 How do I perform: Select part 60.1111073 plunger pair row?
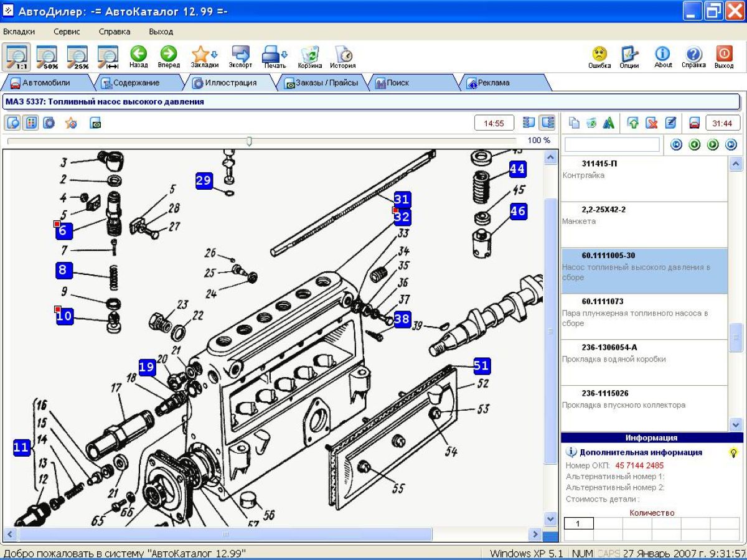644,317
